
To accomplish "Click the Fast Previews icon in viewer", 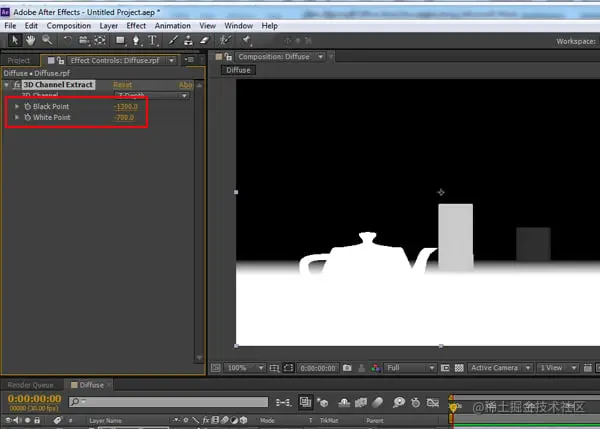I will pos(599,368).
